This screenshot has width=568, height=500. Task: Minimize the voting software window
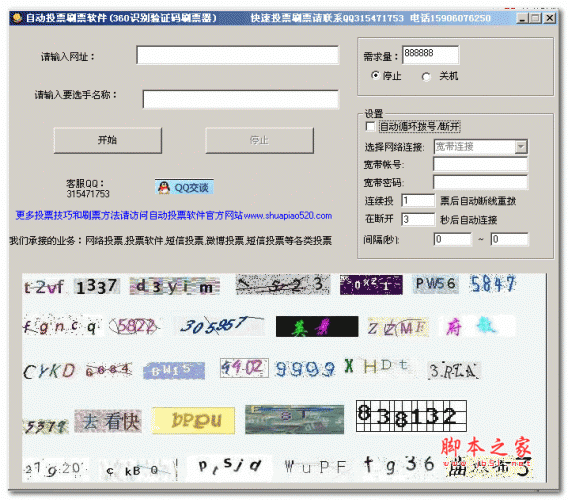point(522,18)
